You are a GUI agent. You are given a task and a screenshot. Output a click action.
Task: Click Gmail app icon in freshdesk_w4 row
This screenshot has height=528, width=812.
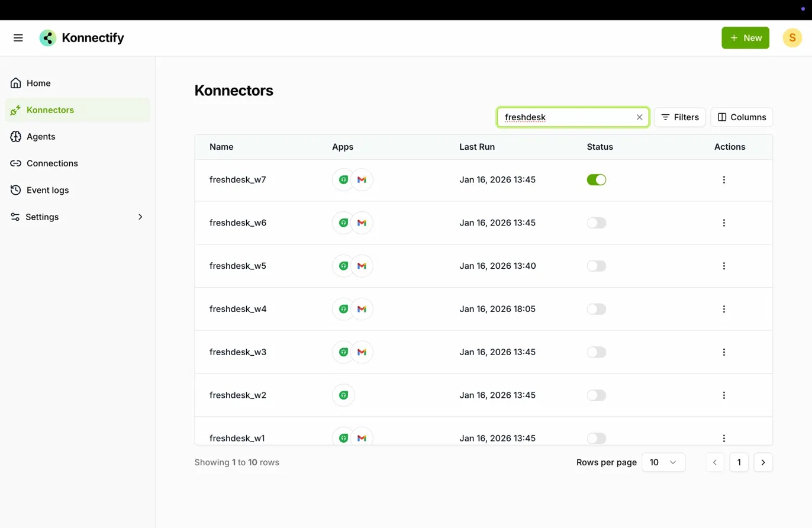[x=362, y=309]
